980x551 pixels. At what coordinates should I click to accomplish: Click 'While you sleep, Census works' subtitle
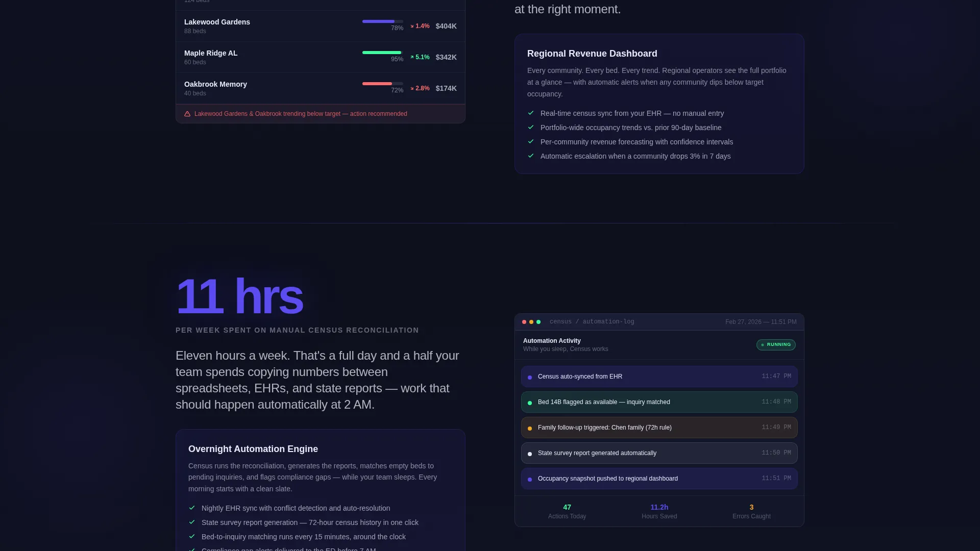[566, 349]
